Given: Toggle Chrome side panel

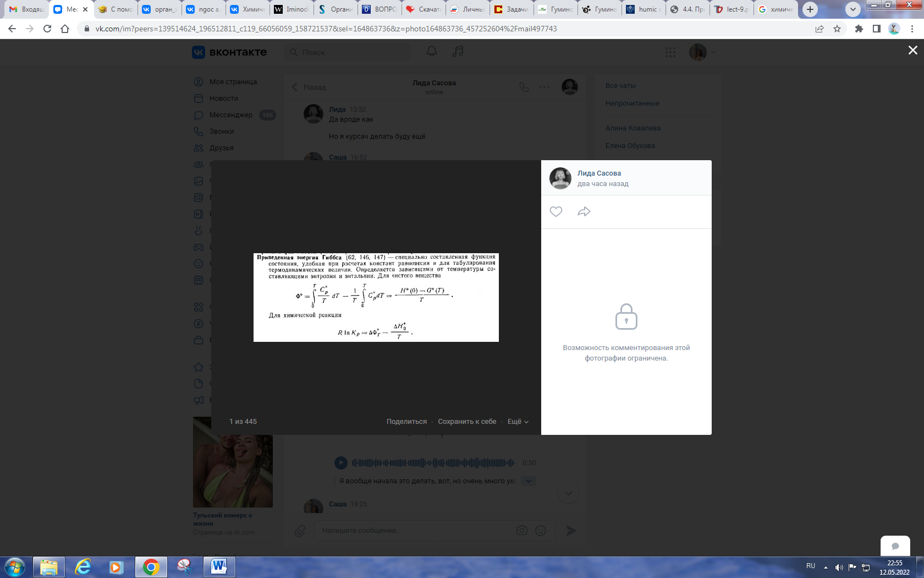Looking at the screenshot, I should [877, 29].
